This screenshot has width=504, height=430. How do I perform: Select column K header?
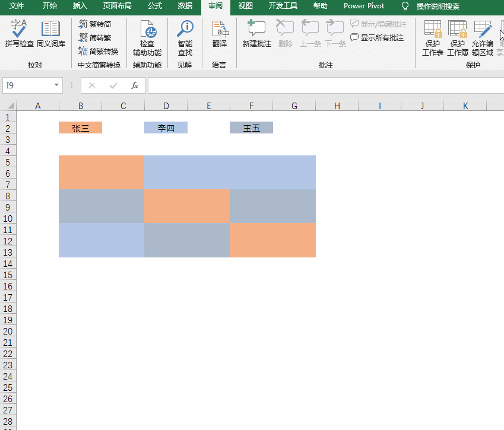pyautogui.click(x=465, y=106)
